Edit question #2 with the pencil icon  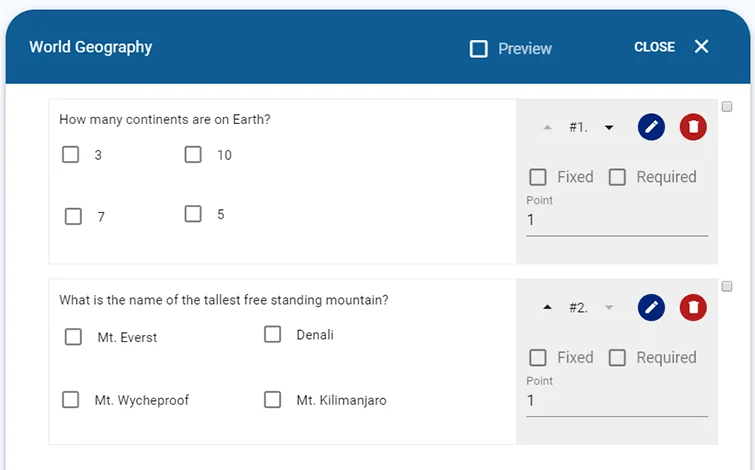pos(651,307)
